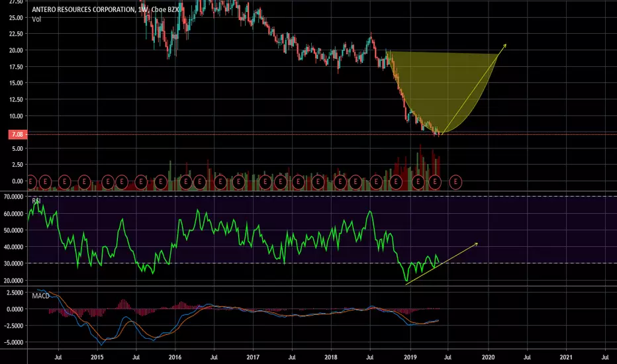Click the 2017 label on the time axis
This screenshot has height=364, width=617.
253,357
